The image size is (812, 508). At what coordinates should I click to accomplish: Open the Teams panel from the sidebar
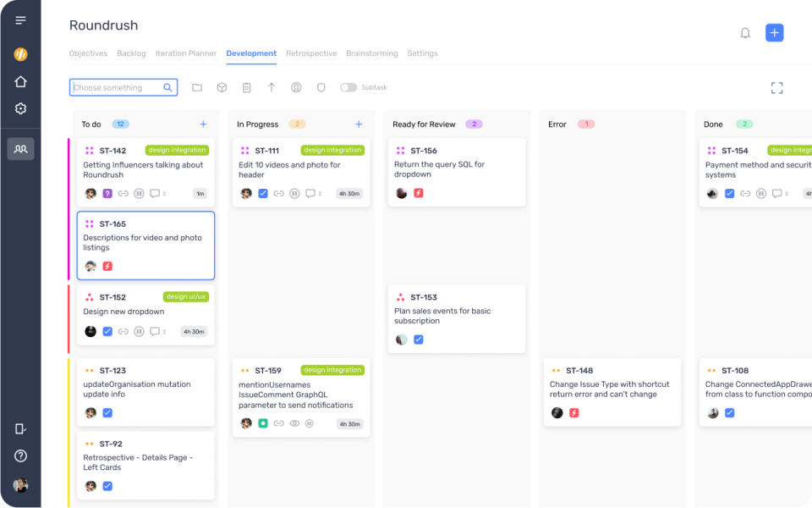coord(20,148)
